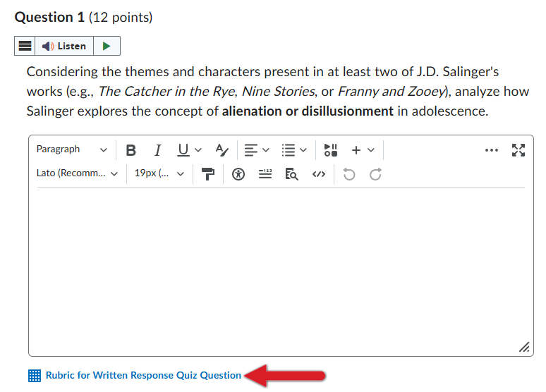Select the format painter icon

208,174
